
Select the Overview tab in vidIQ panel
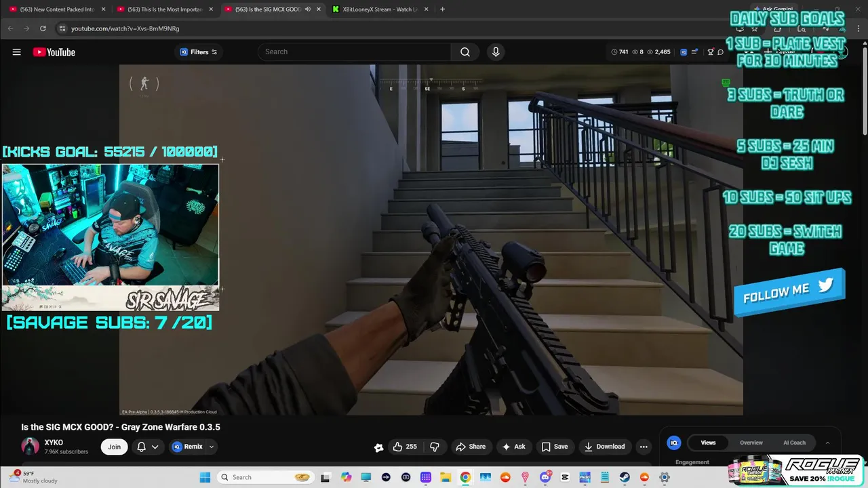tap(751, 443)
